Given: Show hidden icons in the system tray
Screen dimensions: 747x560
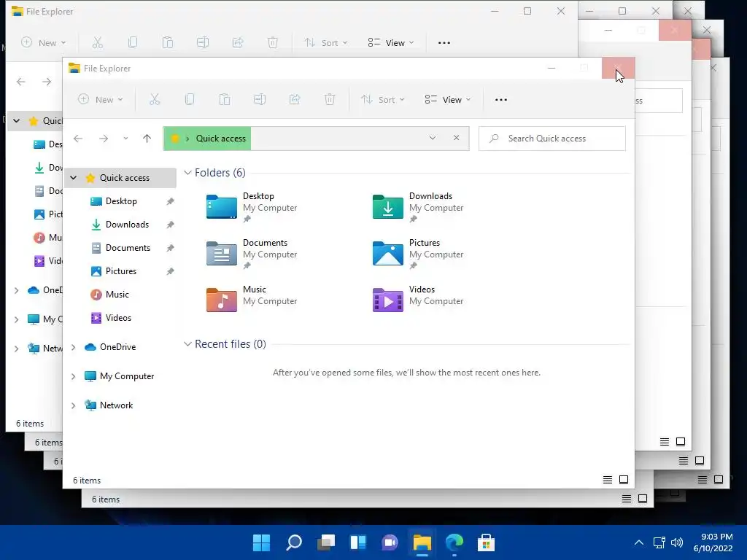Looking at the screenshot, I should pos(639,542).
